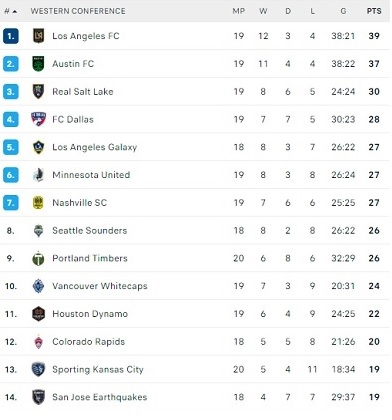Click the Los Angeles FC crest icon
Viewport: 392px width, 420px height.
(38, 36)
